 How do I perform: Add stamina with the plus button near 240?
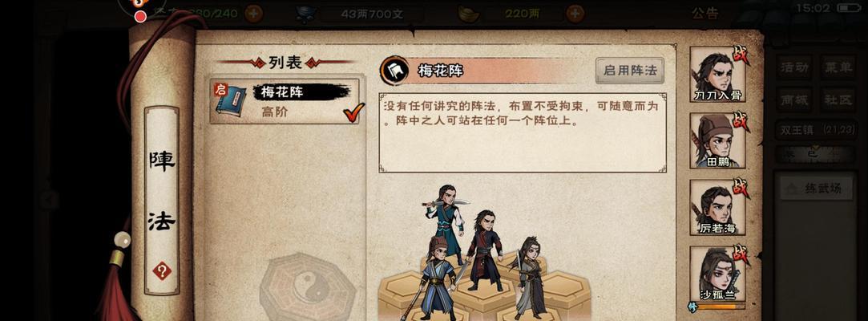[253, 14]
